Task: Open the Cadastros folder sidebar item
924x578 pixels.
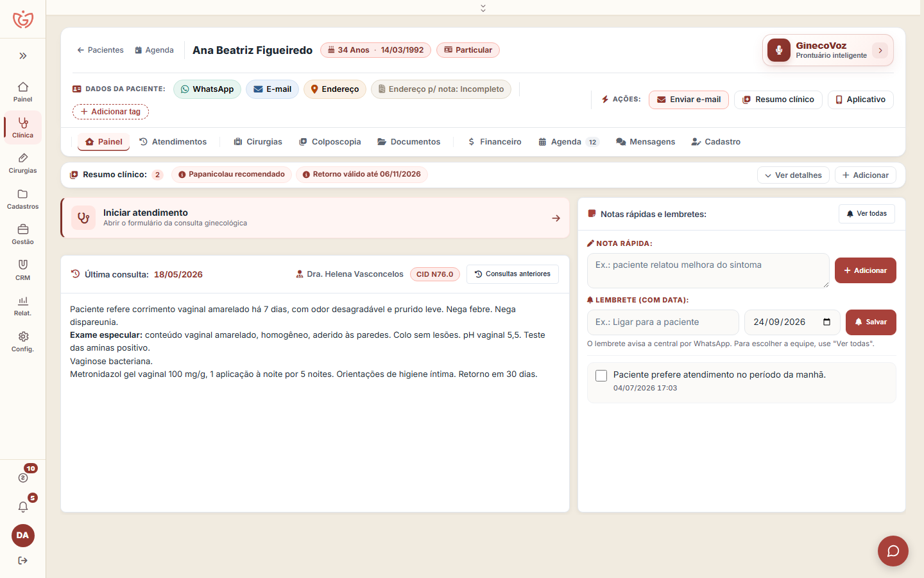Action: 23,199
